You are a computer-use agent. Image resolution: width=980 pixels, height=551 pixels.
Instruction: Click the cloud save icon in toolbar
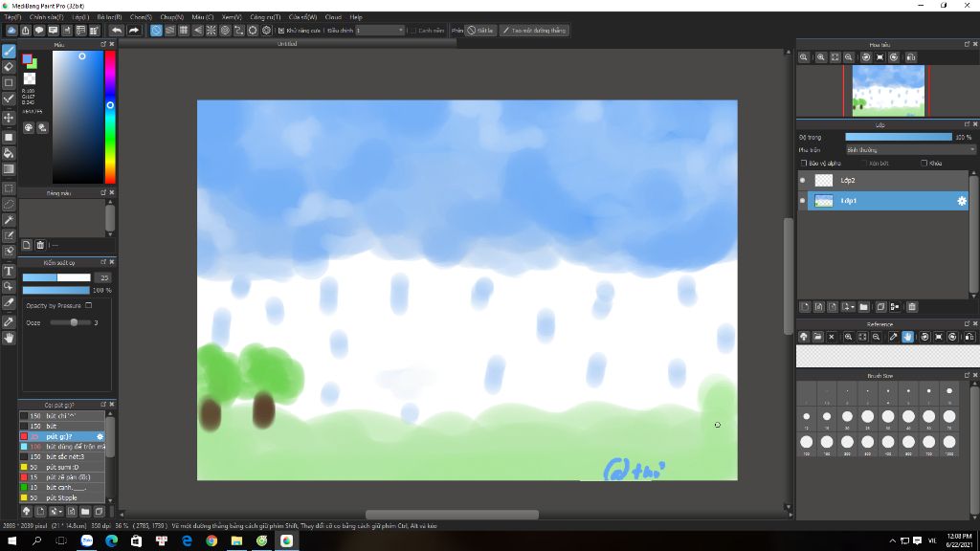click(11, 30)
